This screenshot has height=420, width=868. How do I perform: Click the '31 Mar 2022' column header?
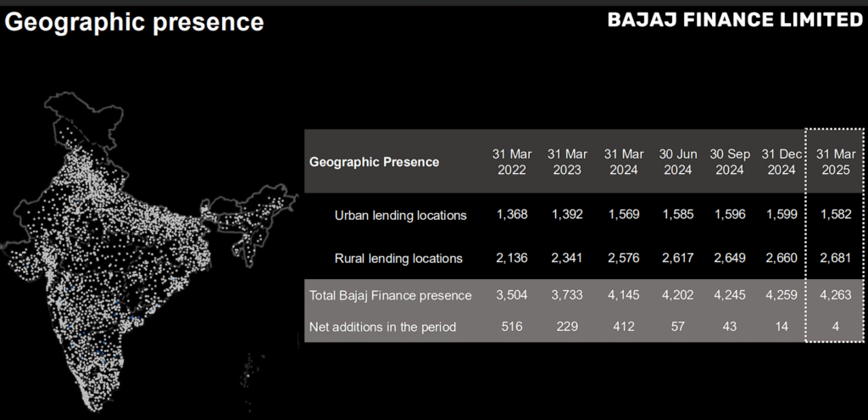click(512, 162)
